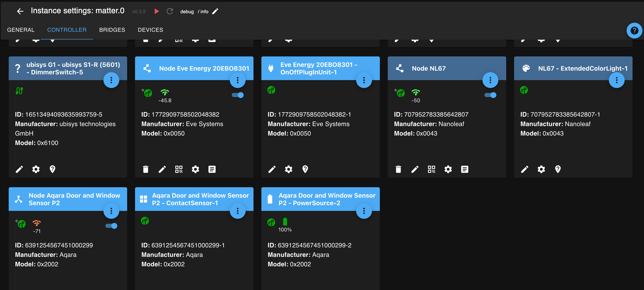Image resolution: width=644 pixels, height=290 pixels.
Task: Open the DEVICES tab
Action: coord(150,30)
